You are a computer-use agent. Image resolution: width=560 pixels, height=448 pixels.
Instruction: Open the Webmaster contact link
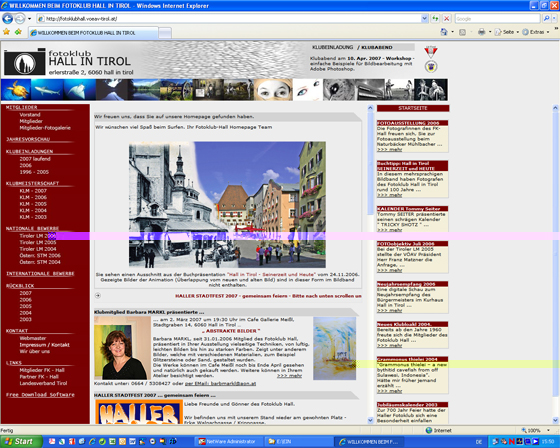pos(33,338)
